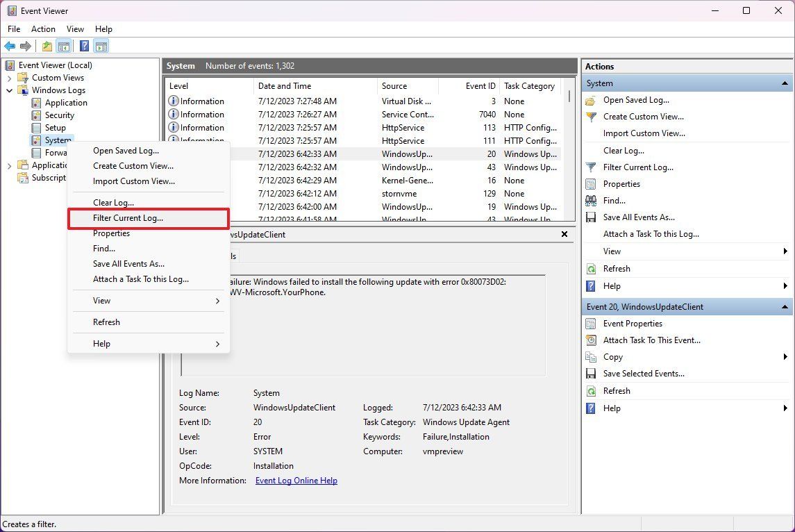Click the Refresh icon in the Actions pane

point(591,269)
